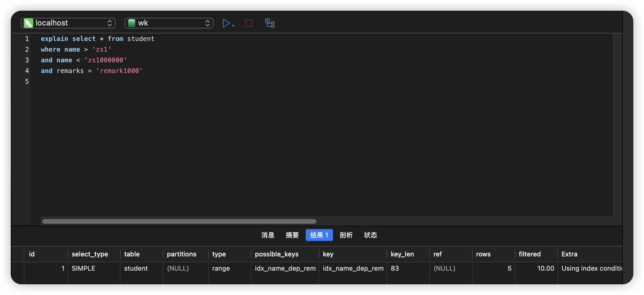The image size is (644, 295).
Task: Click the ref column header
Action: click(451, 254)
